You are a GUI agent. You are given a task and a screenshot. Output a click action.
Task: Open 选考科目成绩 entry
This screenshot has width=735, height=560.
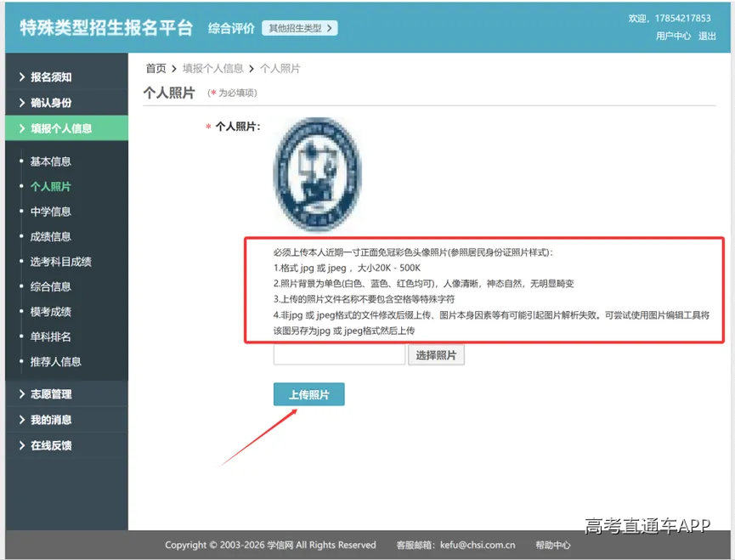pyautogui.click(x=61, y=262)
